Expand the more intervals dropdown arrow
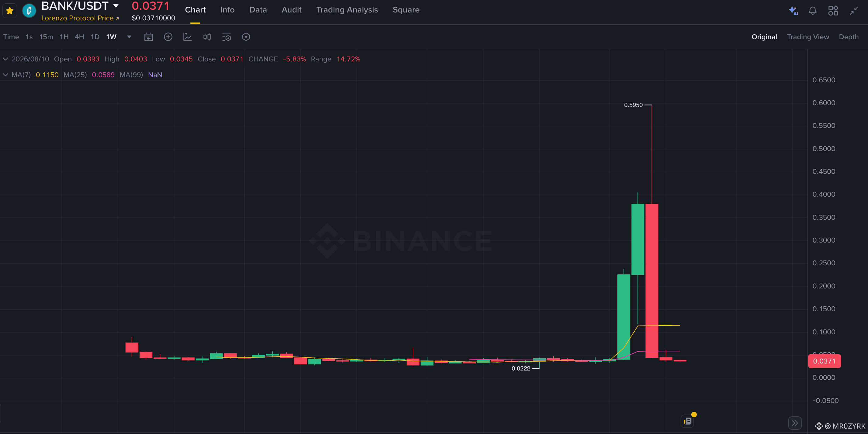Image resolution: width=868 pixels, height=434 pixels. 129,37
